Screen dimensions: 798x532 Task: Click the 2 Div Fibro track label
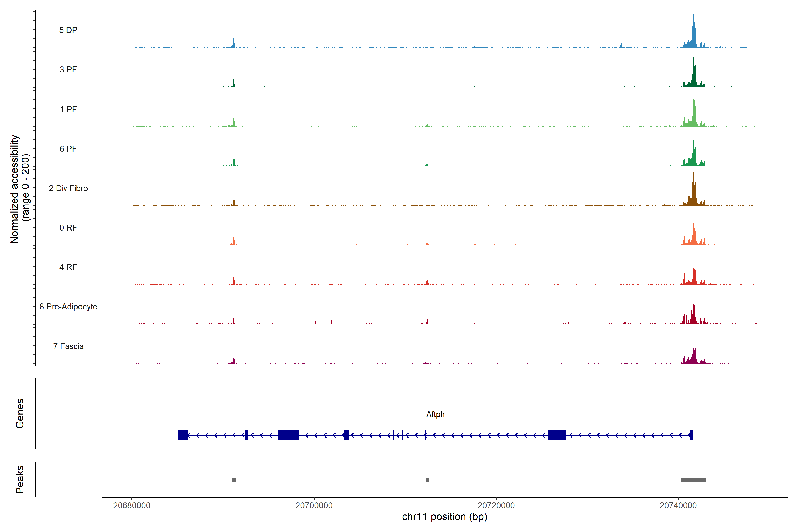68,188
